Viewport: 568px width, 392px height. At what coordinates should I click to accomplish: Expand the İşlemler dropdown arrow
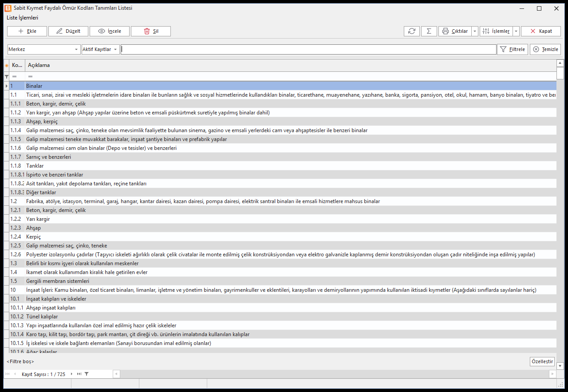[516, 31]
